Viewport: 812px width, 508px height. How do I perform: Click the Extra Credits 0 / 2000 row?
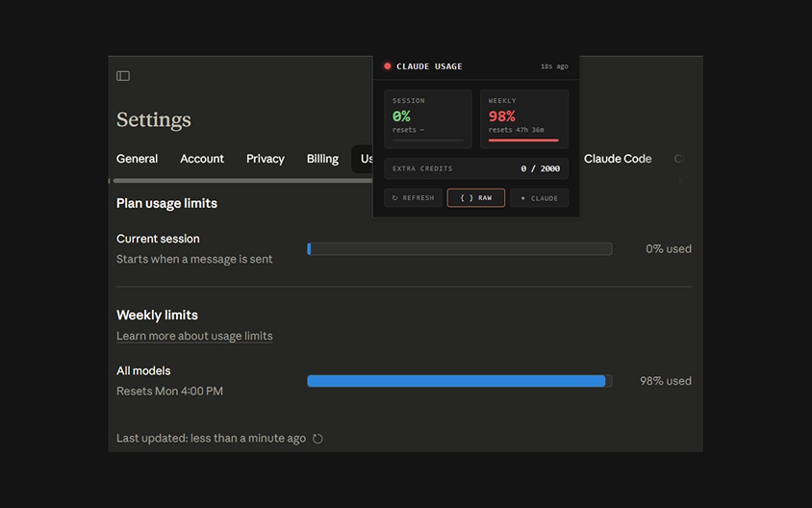pos(476,168)
